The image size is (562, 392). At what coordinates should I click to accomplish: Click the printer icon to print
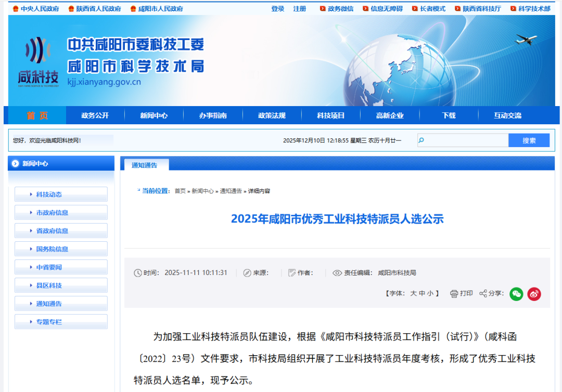[454, 294]
